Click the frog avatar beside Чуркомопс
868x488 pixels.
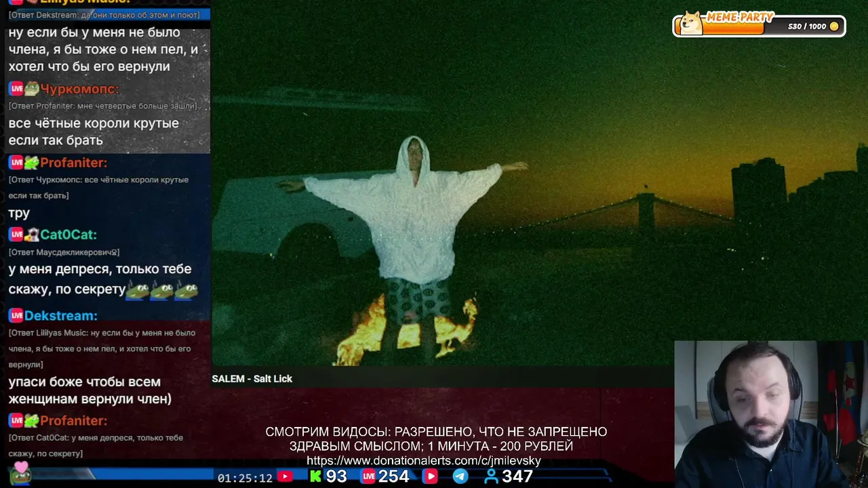32,89
